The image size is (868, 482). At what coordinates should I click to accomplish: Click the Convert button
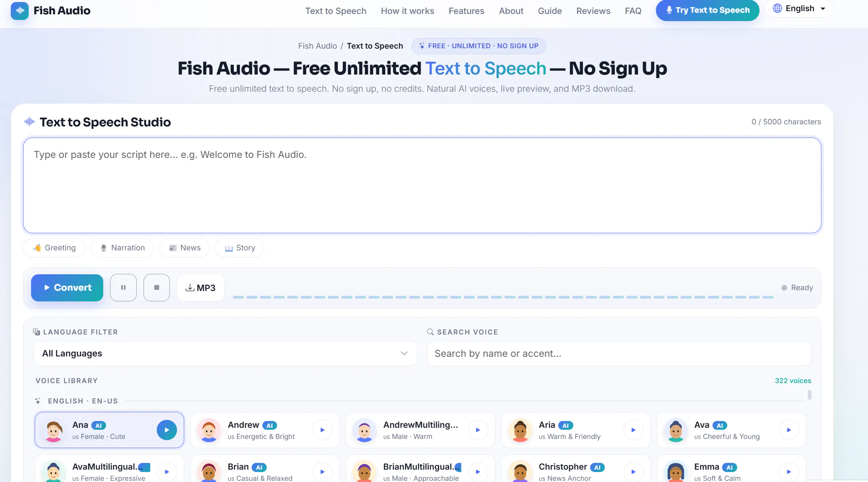[67, 287]
